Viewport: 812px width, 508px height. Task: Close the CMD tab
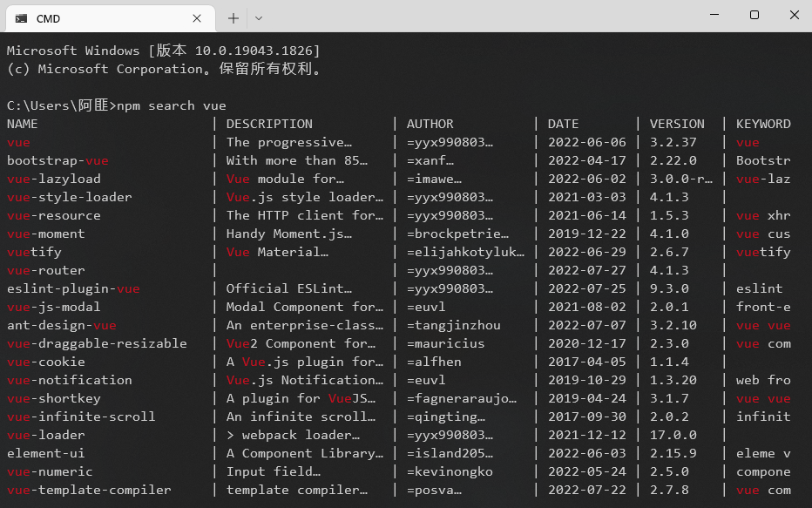coord(197,18)
